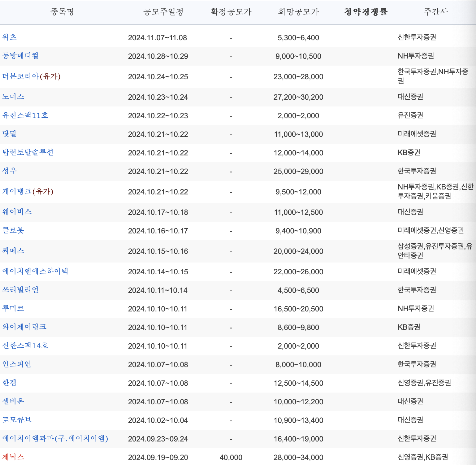View the 쓰리빌리언 details link
476x465 pixels.
click(x=20, y=290)
